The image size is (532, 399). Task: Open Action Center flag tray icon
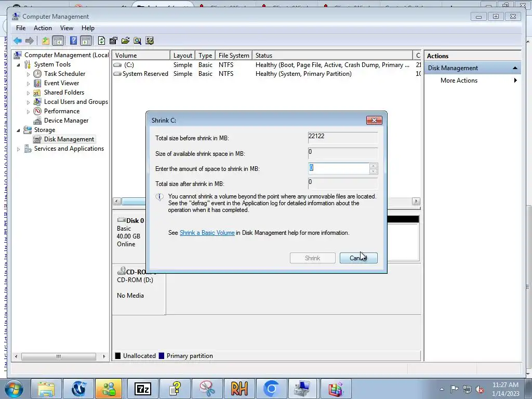point(454,389)
